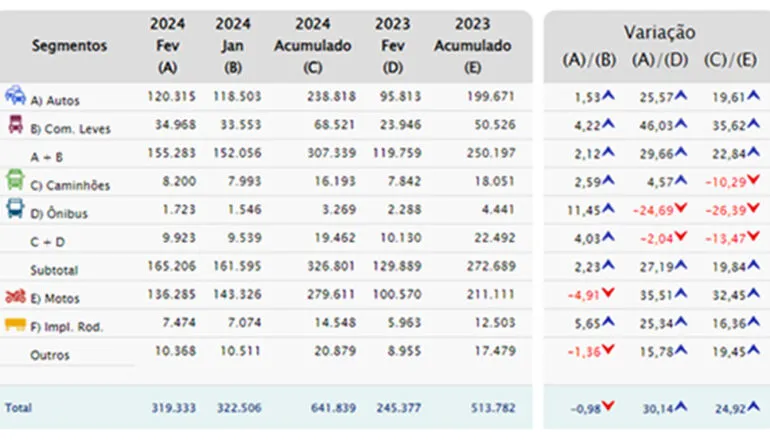Click the van icon beside Com. Leves
Image resolution: width=770 pixels, height=440 pixels.
[x=16, y=125]
